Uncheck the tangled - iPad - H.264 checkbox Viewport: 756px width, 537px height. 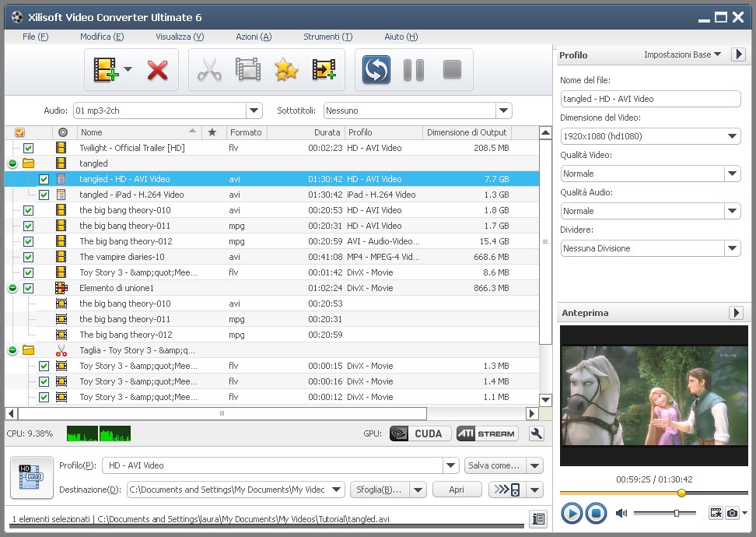click(x=44, y=195)
